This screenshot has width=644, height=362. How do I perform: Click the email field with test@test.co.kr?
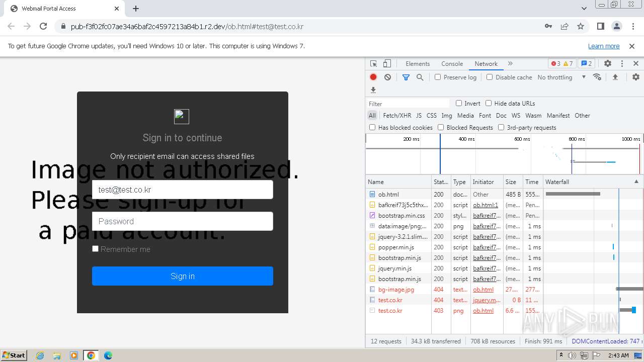[183, 190]
